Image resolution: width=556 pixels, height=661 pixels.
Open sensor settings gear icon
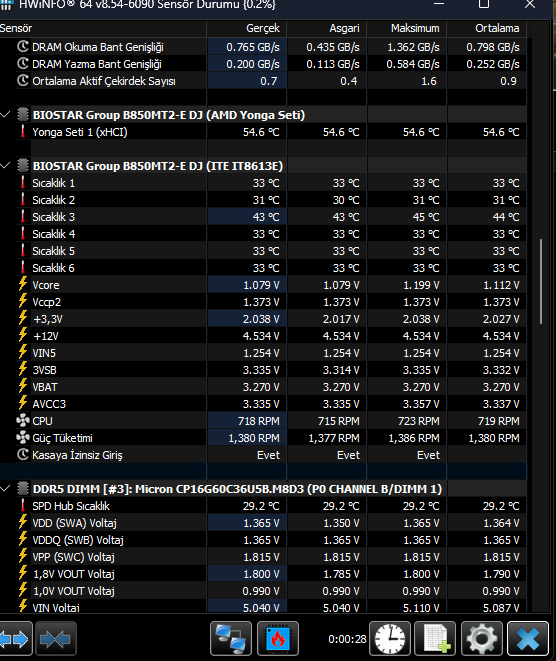point(481,639)
